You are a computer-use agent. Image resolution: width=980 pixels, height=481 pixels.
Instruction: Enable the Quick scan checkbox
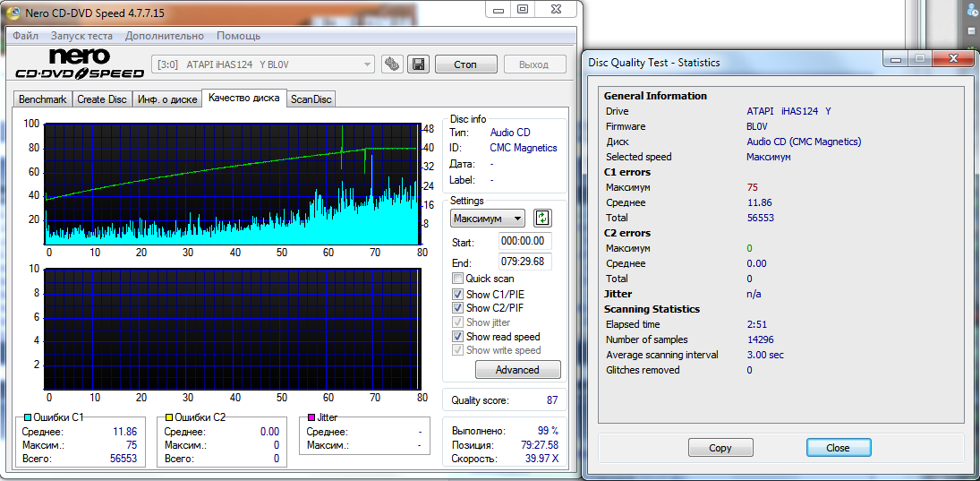458,279
